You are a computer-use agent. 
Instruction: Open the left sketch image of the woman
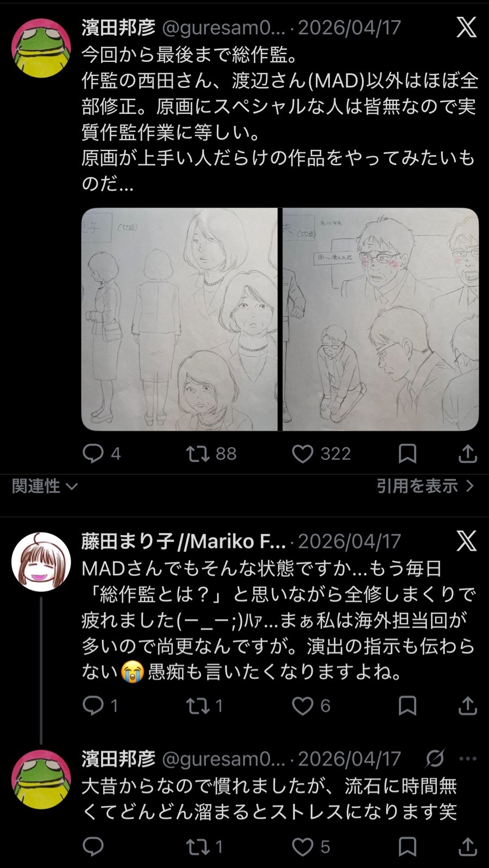pos(179,319)
